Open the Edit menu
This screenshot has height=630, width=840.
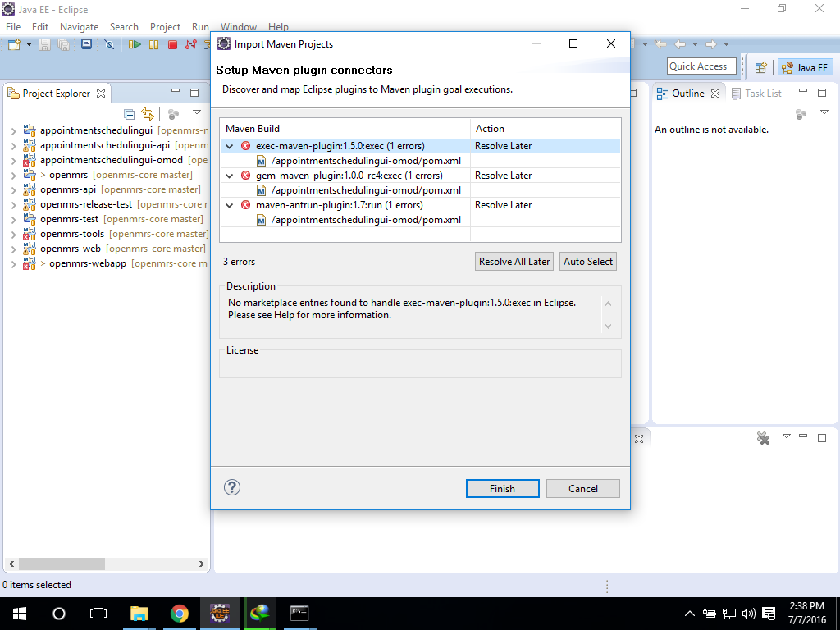(40, 27)
